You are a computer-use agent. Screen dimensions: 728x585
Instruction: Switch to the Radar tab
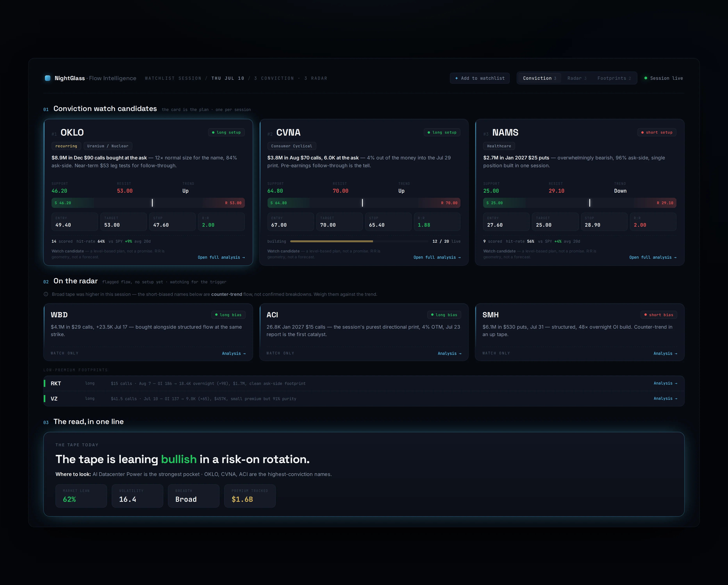(x=577, y=78)
